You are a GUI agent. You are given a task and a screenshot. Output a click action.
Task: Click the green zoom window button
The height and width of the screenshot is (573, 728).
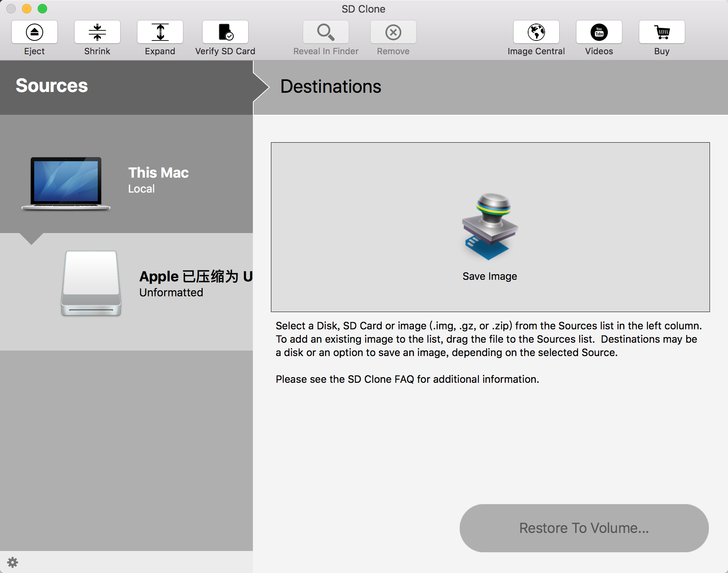coord(42,9)
